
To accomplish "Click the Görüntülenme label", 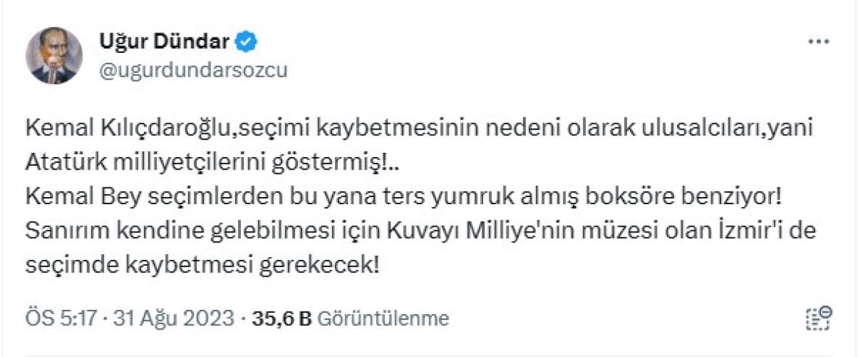I will (x=383, y=319).
